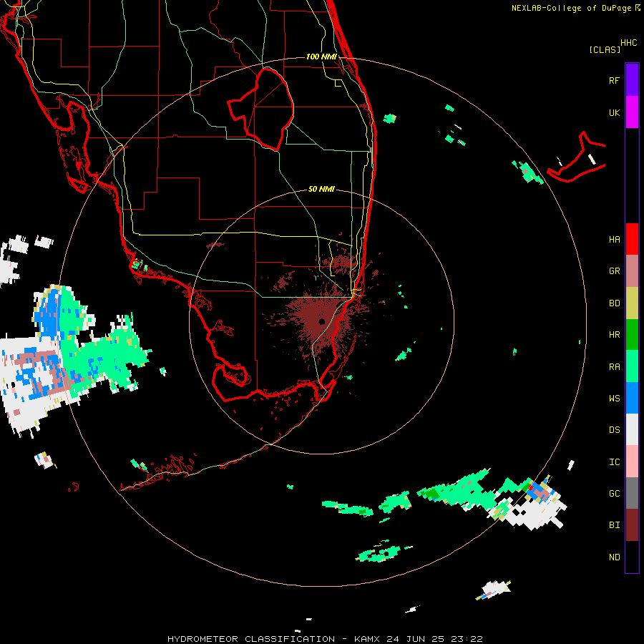Click the ND black legend swatch

[x=632, y=557]
